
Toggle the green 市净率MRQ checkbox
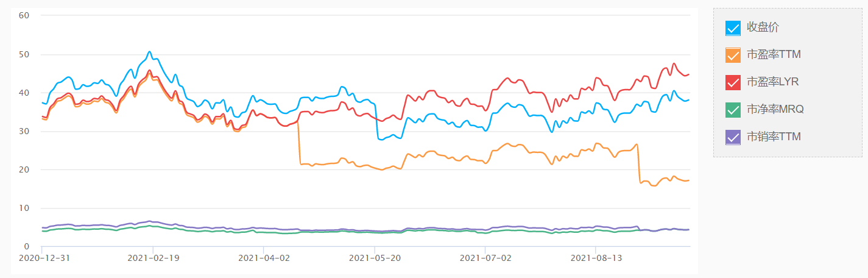[x=733, y=110]
